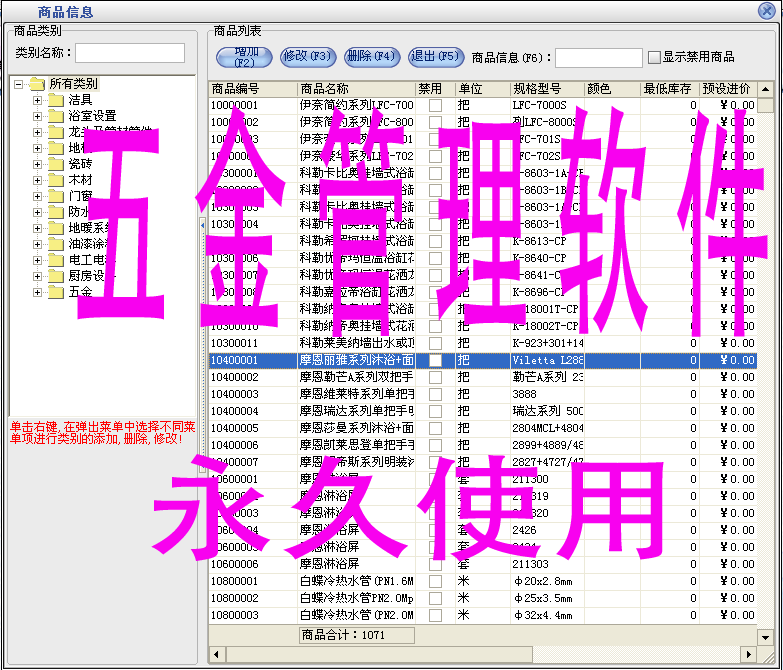Expand the 门窗 category node
Image resolution: width=783 pixels, height=670 pixels.
point(37,196)
